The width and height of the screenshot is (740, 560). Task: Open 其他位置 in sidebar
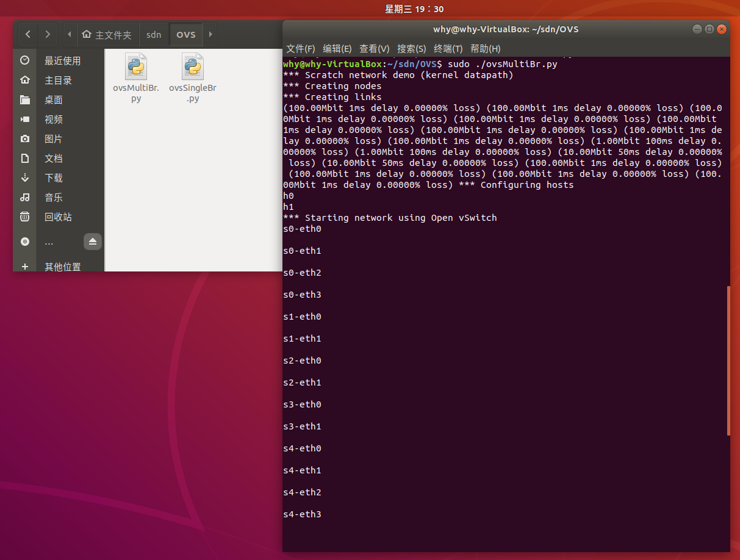tap(62, 267)
